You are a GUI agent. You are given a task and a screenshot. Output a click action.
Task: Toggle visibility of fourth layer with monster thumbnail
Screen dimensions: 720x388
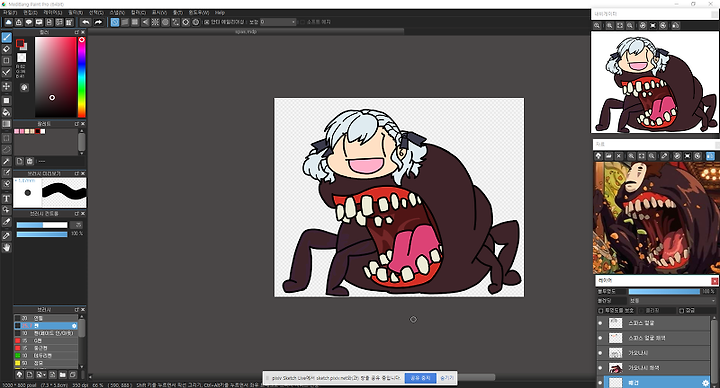pyautogui.click(x=600, y=368)
